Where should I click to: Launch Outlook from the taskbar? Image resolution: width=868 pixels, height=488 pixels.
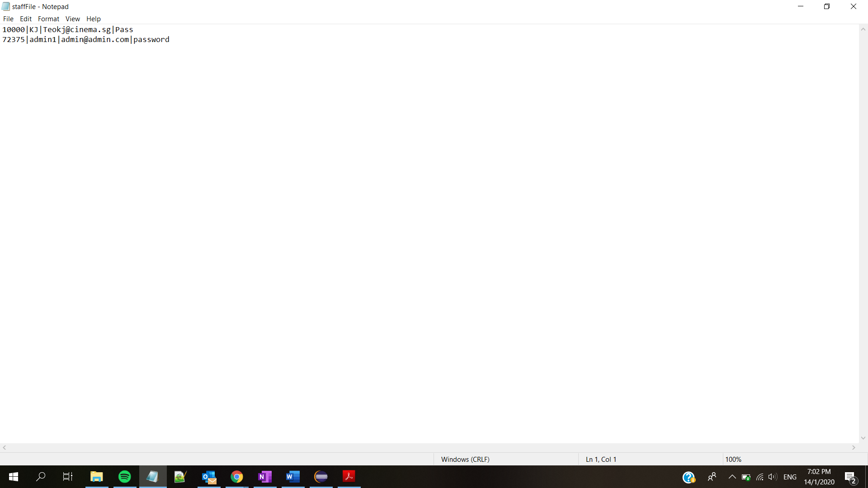pyautogui.click(x=209, y=477)
